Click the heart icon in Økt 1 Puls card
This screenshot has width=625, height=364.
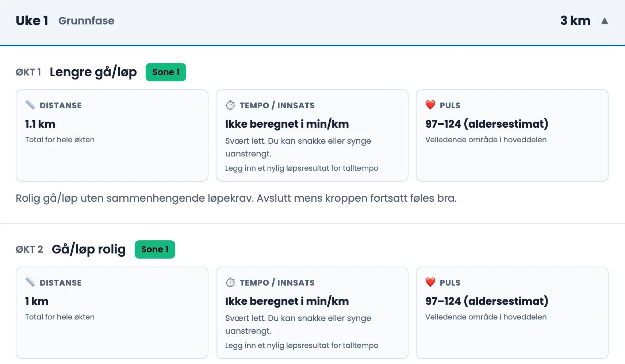pyautogui.click(x=430, y=105)
